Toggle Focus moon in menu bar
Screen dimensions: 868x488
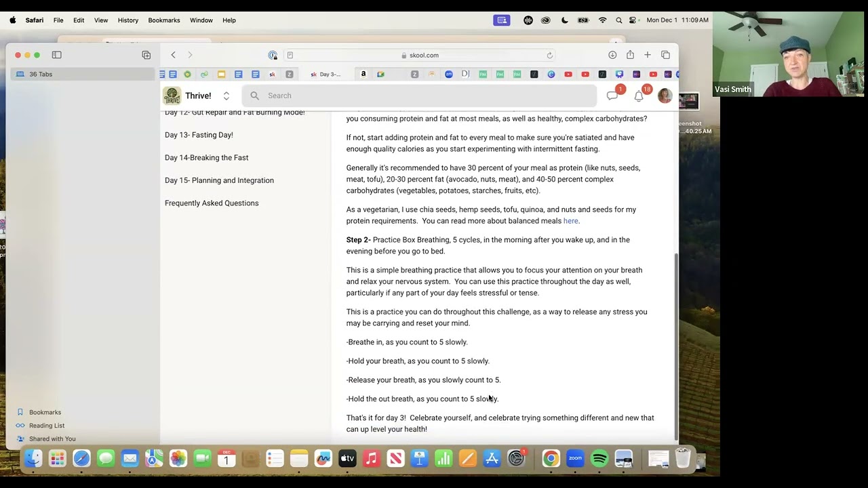564,20
